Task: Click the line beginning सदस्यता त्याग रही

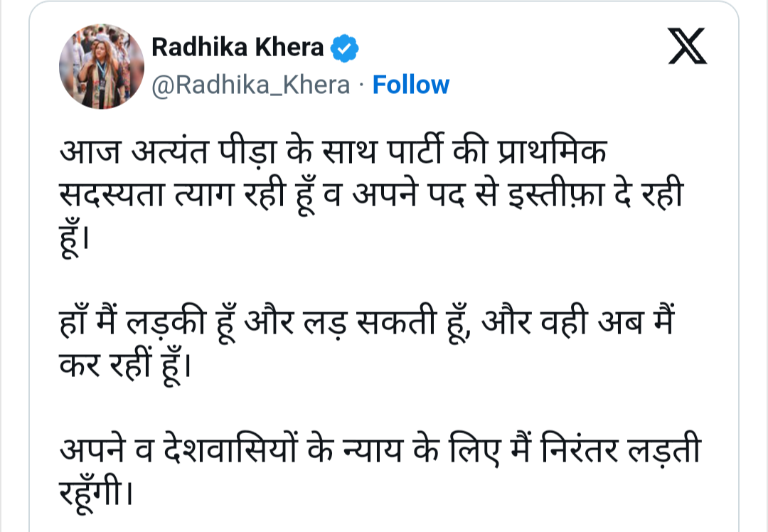Action: 371,196
